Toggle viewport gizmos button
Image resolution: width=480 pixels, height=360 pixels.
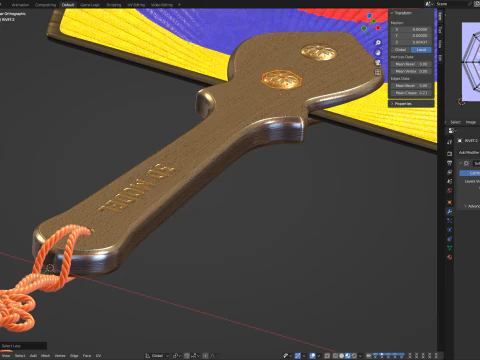tap(298, 356)
